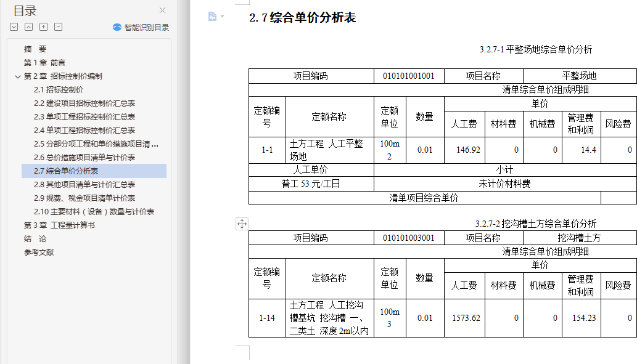637x364 pixels.
Task: Click the 人工单价 cell
Action: [x=311, y=169]
